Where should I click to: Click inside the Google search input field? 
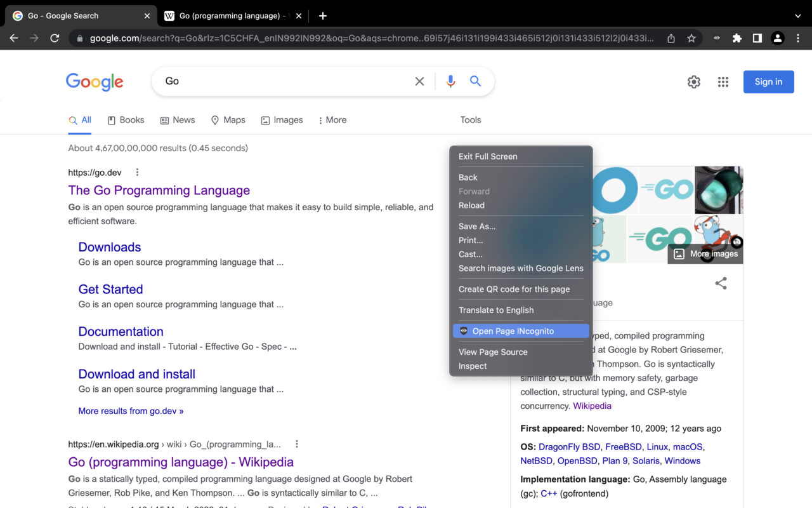[285, 81]
